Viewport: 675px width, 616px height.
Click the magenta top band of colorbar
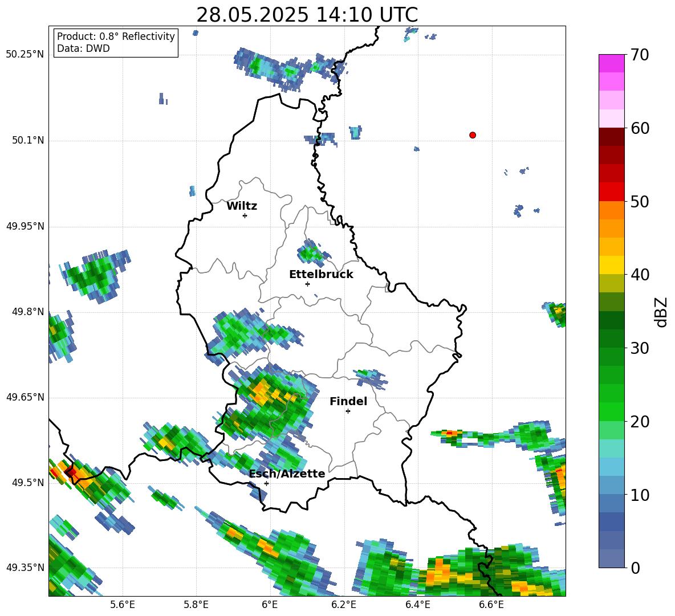[x=611, y=63]
